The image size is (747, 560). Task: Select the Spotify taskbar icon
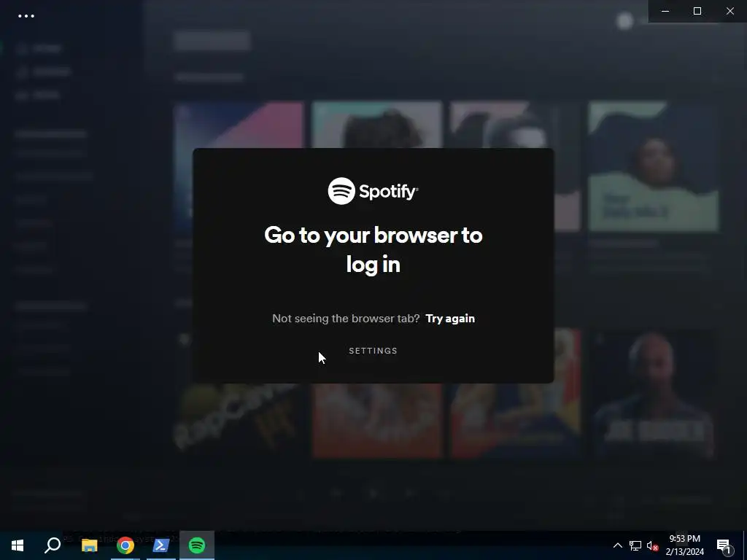(197, 545)
